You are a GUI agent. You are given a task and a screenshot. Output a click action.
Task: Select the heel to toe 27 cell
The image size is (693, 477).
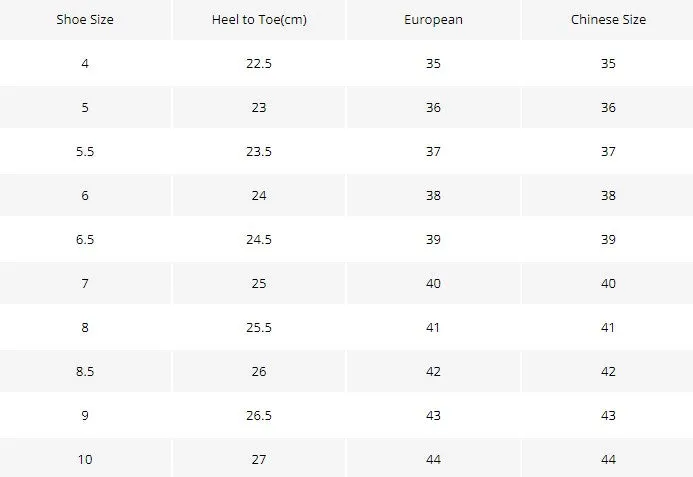[259, 459]
